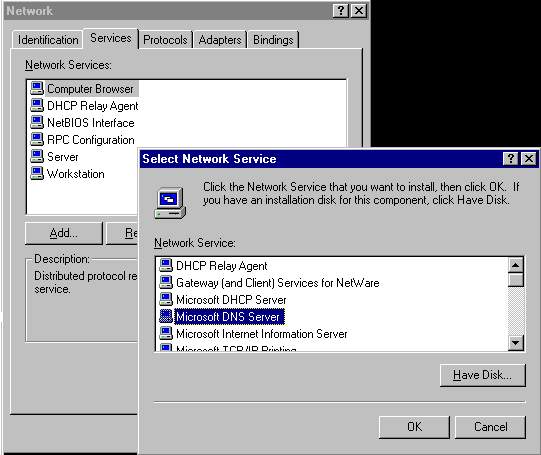541x455 pixels.
Task: Select the Microsoft Internet Information Server icon
Action: click(x=166, y=334)
